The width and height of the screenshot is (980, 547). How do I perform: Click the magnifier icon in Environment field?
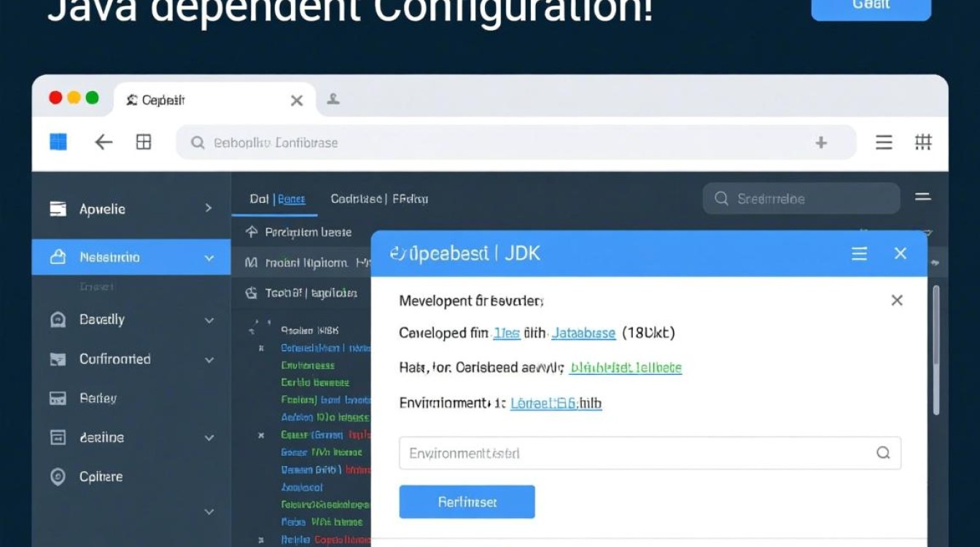coord(883,453)
